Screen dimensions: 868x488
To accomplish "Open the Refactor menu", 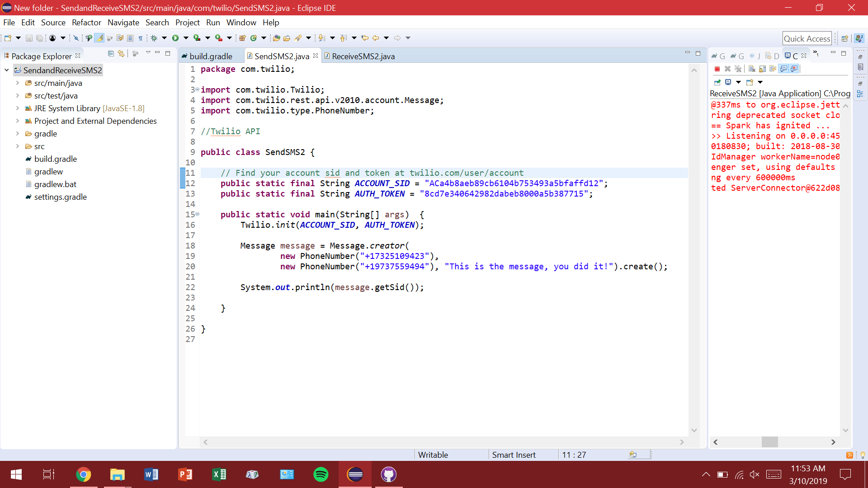I will [86, 23].
